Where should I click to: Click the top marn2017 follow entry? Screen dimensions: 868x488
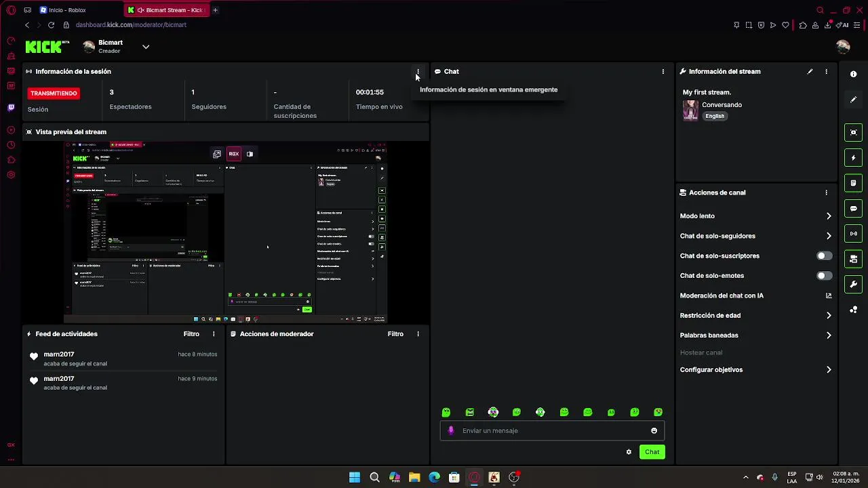(x=124, y=359)
